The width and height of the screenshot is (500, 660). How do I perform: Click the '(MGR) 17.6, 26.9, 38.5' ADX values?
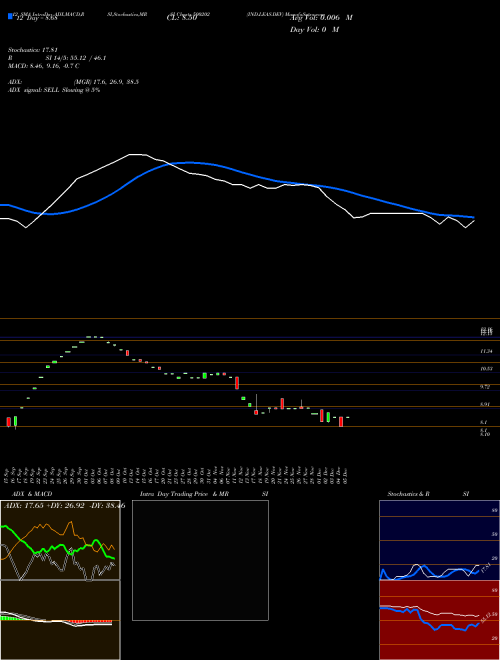[x=106, y=82]
